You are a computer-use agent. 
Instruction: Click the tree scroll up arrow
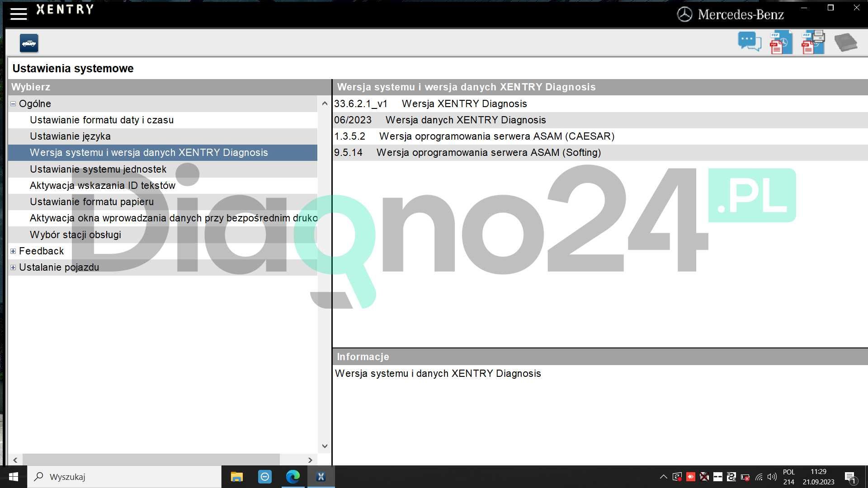tap(324, 103)
